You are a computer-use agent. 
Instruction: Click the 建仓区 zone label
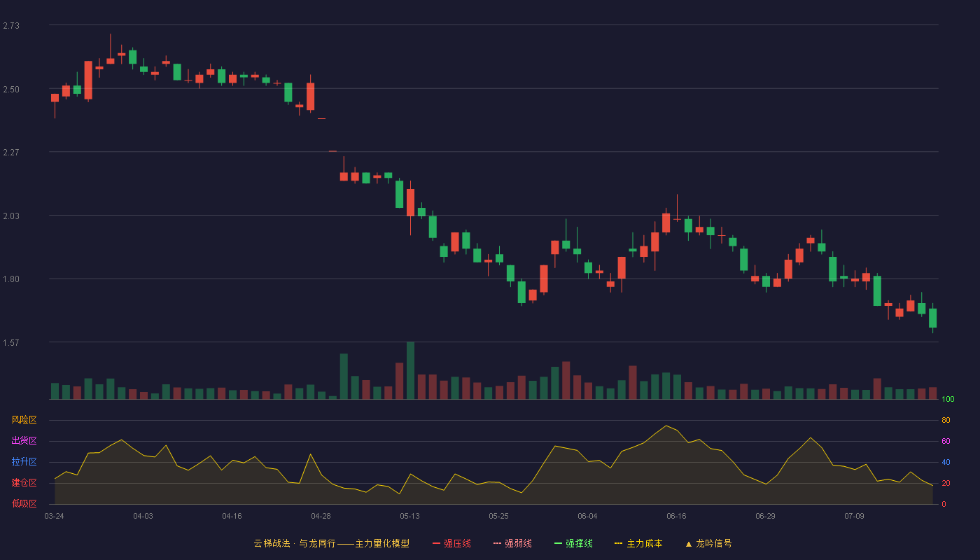click(x=24, y=483)
